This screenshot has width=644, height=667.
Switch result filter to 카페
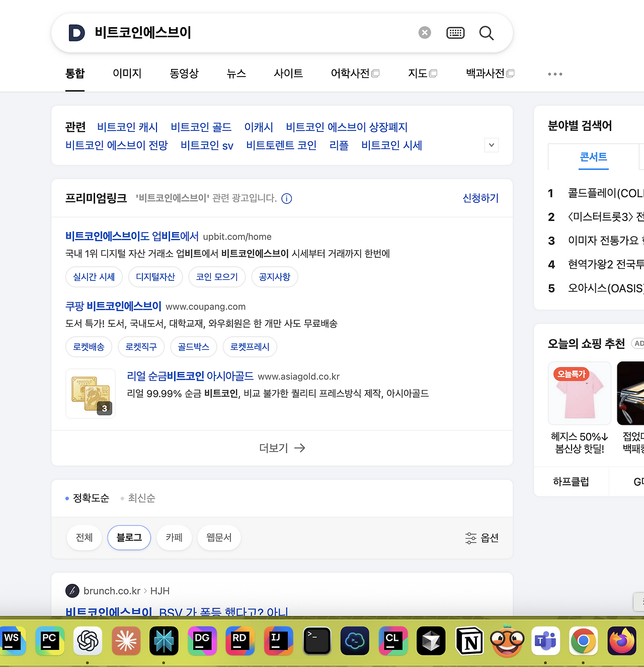[x=174, y=538]
